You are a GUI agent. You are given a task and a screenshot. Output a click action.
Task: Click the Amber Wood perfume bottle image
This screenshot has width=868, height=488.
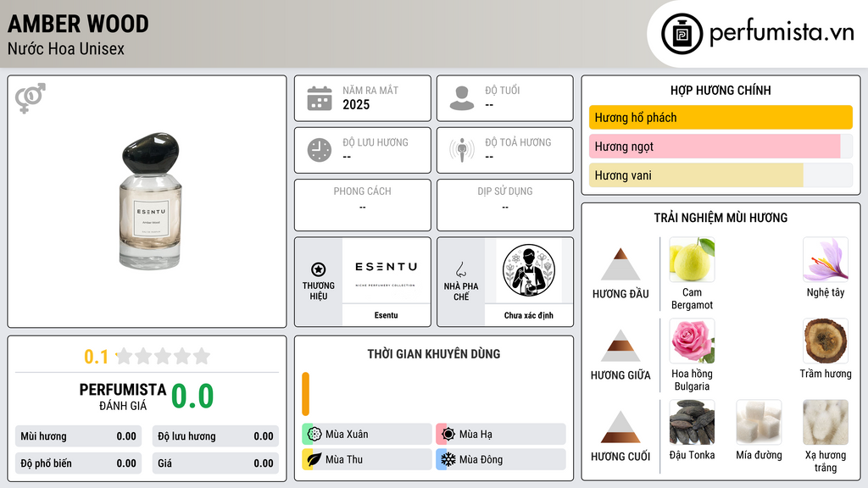tap(151, 202)
